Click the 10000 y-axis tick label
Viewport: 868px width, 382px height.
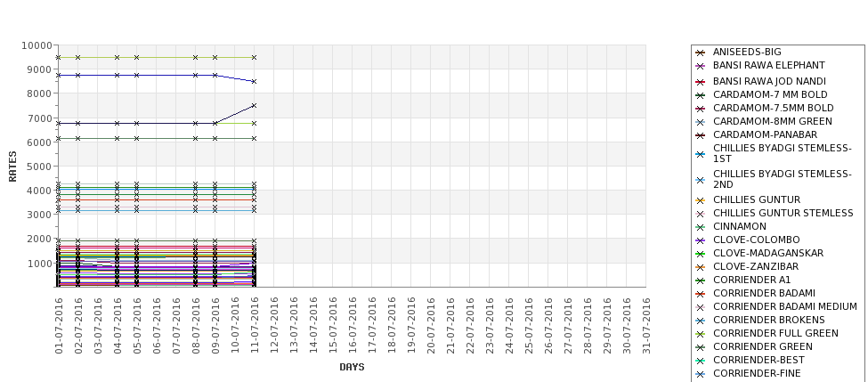37,45
